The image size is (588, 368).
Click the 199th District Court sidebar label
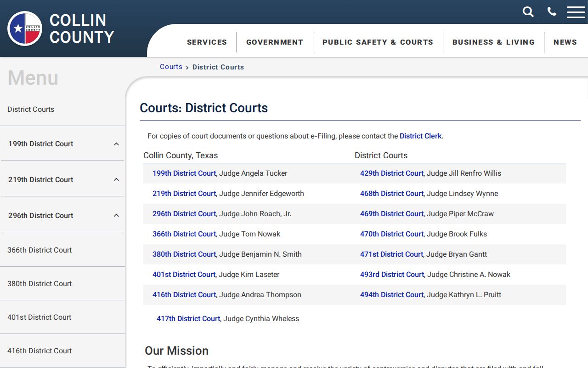click(x=41, y=144)
